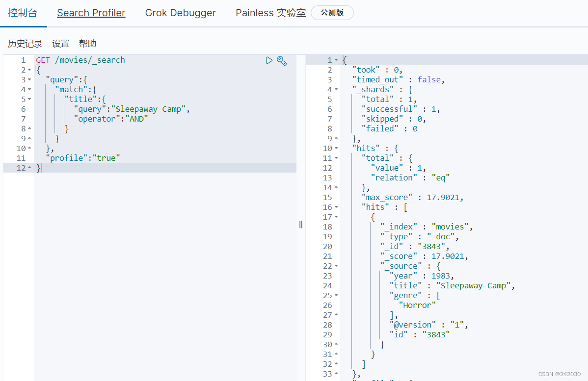Click the "_type" : "_doc" line
Viewport: 588px width, 381px height.
pyautogui.click(x=420, y=236)
